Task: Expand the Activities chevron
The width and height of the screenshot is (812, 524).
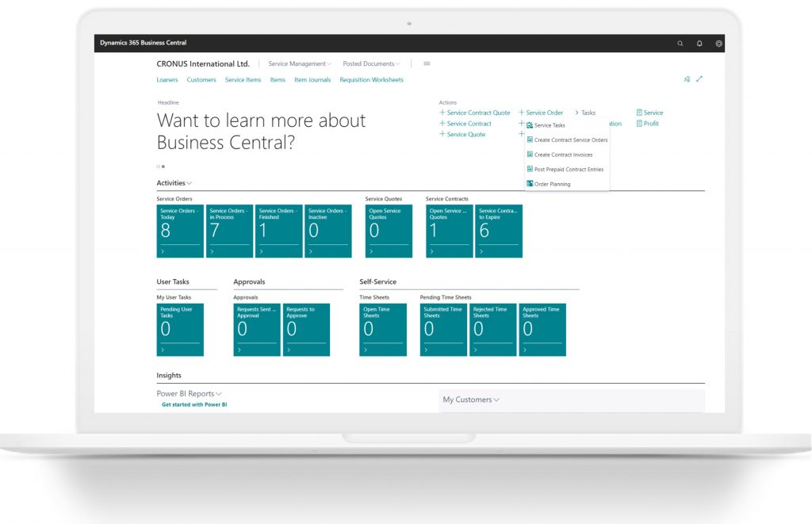Action: pyautogui.click(x=189, y=183)
